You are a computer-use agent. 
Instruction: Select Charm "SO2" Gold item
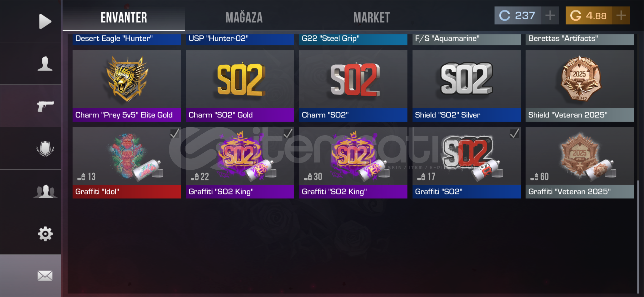240,86
